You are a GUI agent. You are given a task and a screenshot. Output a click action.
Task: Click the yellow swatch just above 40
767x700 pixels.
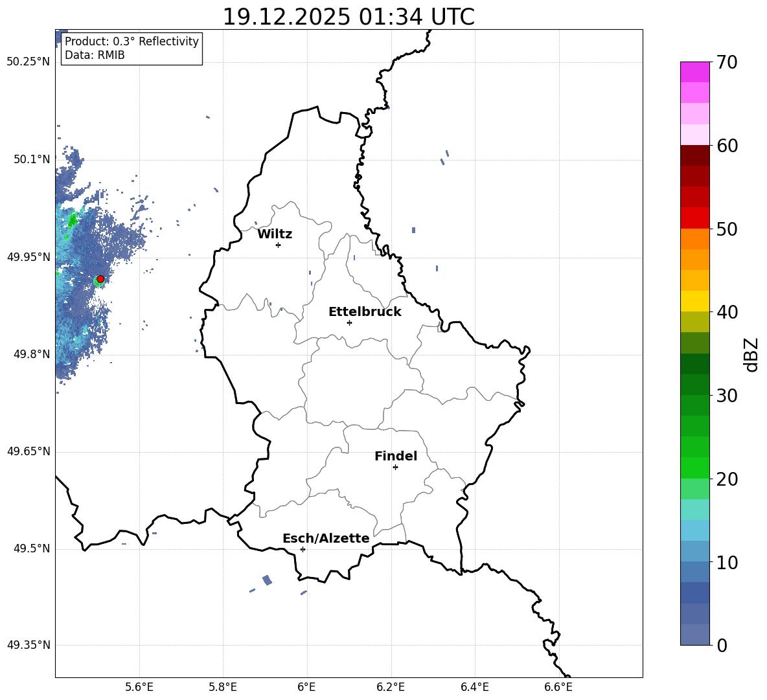pyautogui.click(x=694, y=301)
